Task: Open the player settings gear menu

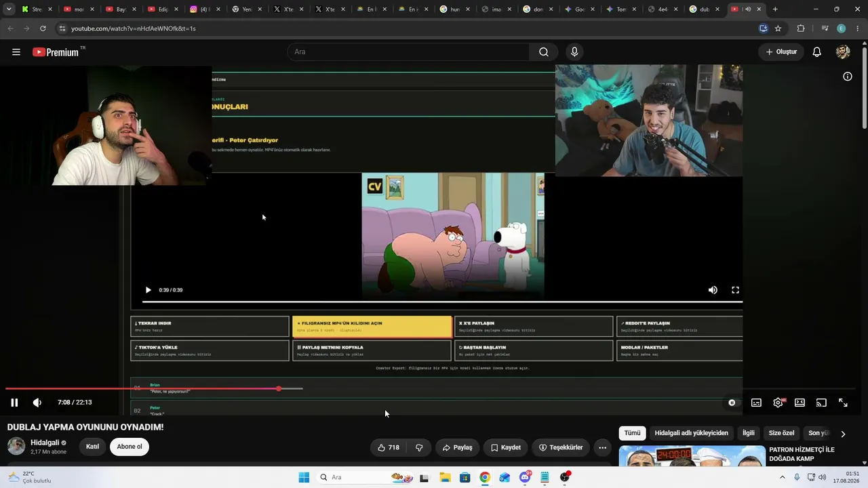Action: pos(778,403)
